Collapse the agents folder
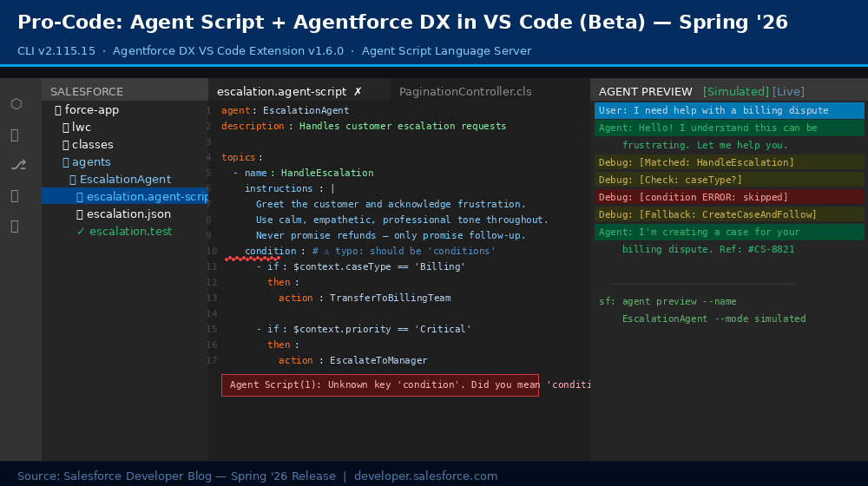The image size is (868, 486). pos(91,162)
